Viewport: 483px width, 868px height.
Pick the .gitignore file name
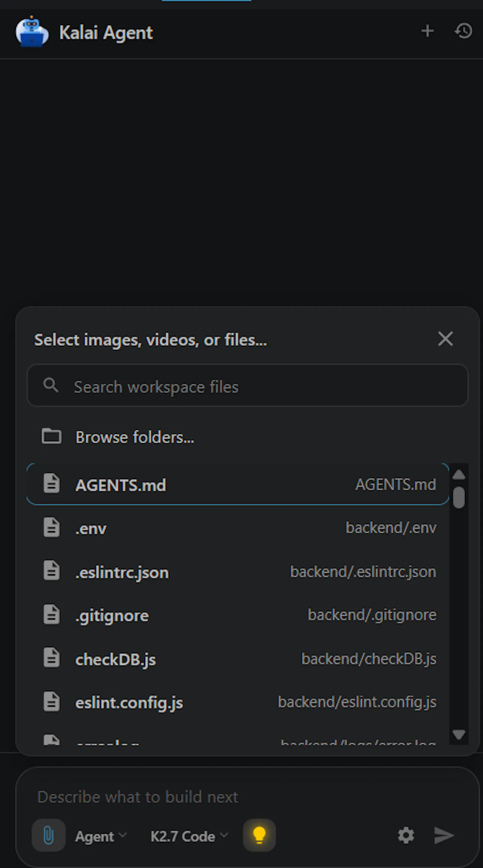tap(112, 616)
